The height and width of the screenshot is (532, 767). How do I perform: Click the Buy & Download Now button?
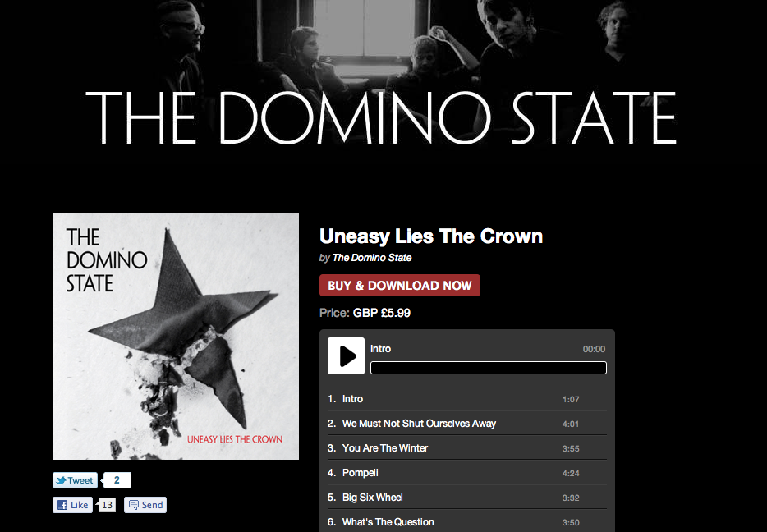(400, 286)
